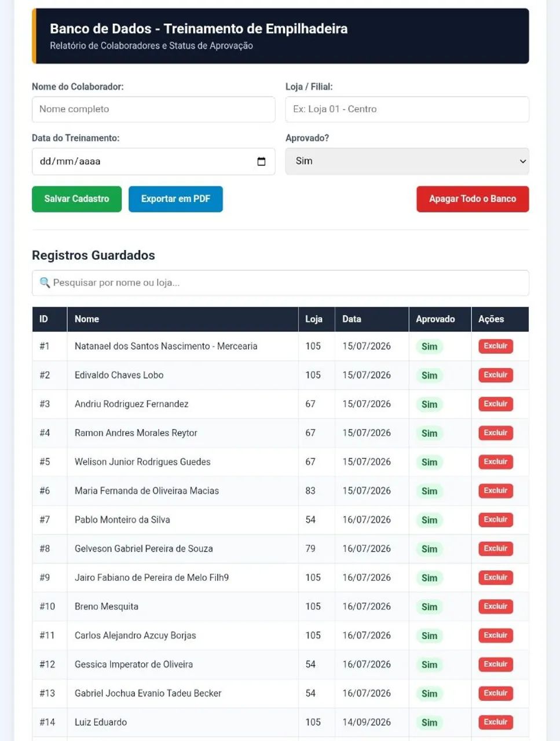Delete record #1 Natanael dos Santos Nascimento

(x=496, y=346)
